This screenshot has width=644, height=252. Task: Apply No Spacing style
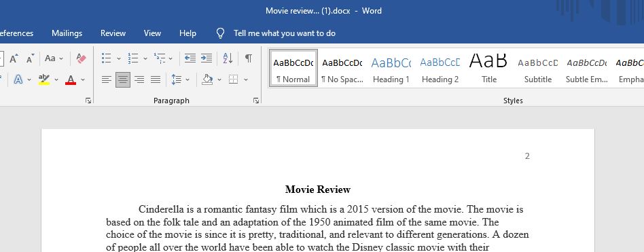342,68
